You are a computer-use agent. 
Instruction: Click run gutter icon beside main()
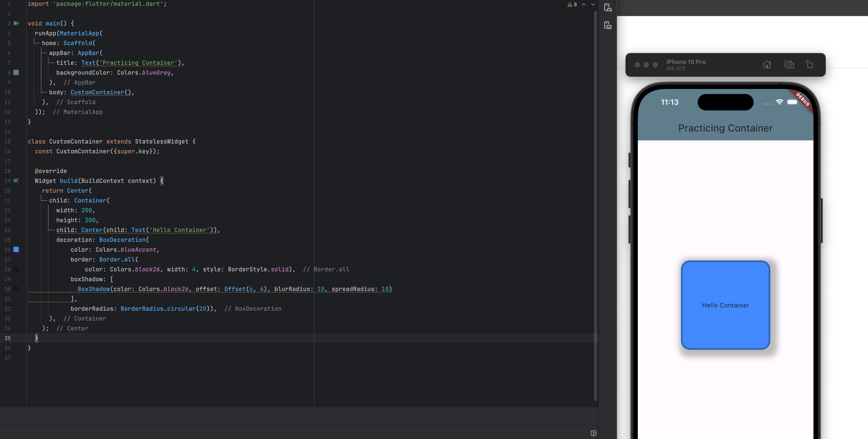coord(16,23)
